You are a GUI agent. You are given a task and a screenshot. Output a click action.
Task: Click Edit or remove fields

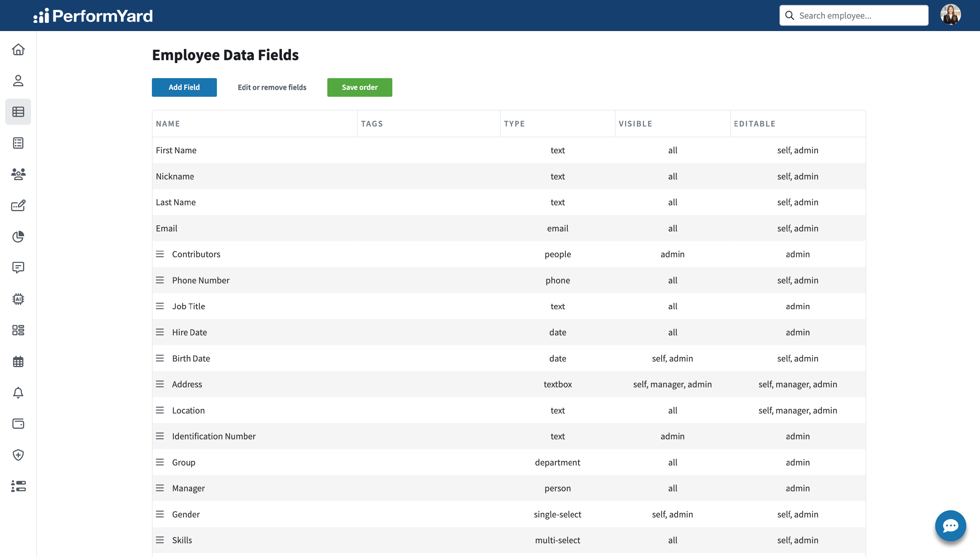click(x=272, y=87)
